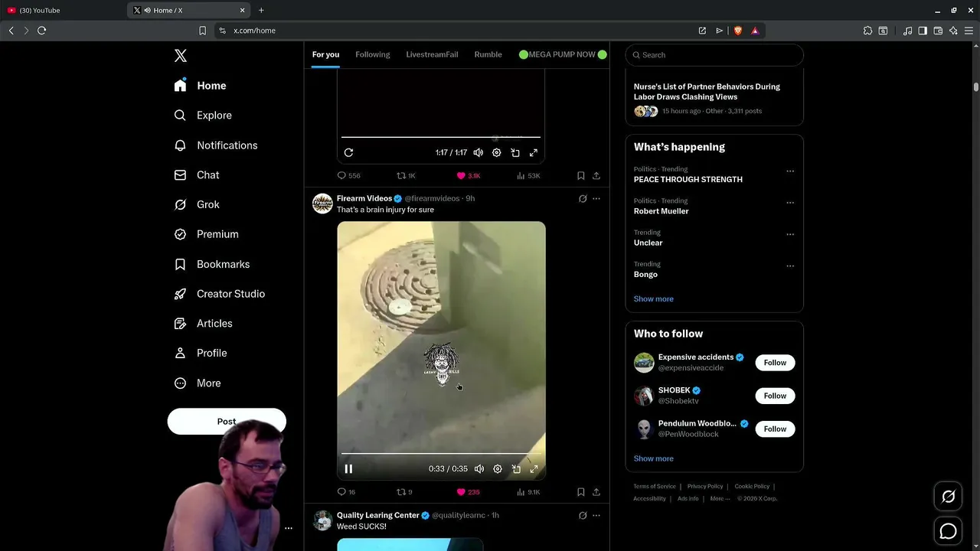Viewport: 980px width, 551px height.
Task: Repost the post with 1K reposts
Action: tap(406, 175)
